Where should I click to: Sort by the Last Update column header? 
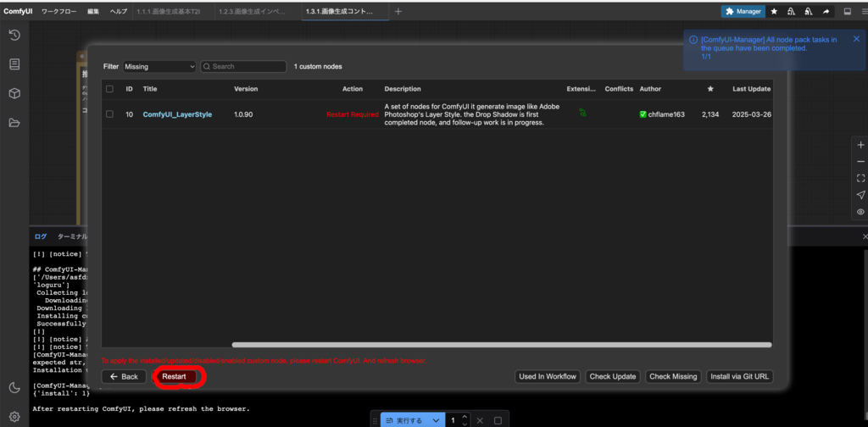click(x=751, y=88)
